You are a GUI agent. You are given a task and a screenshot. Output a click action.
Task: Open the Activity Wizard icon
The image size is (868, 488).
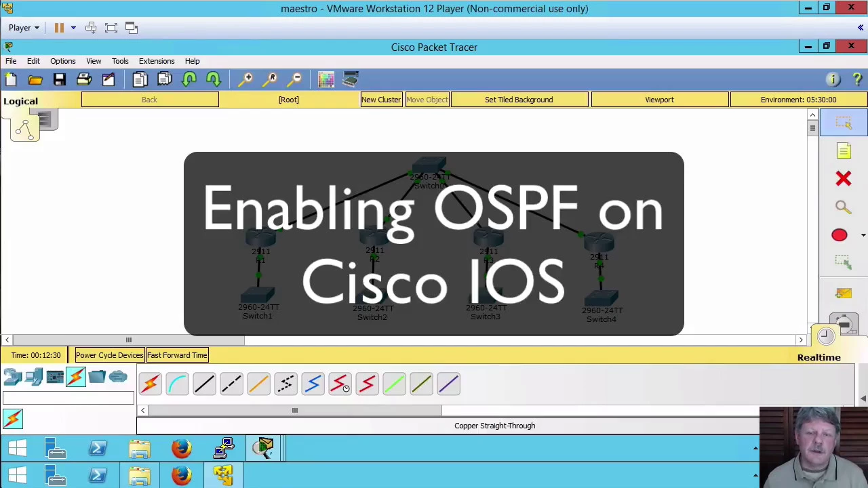(x=108, y=80)
